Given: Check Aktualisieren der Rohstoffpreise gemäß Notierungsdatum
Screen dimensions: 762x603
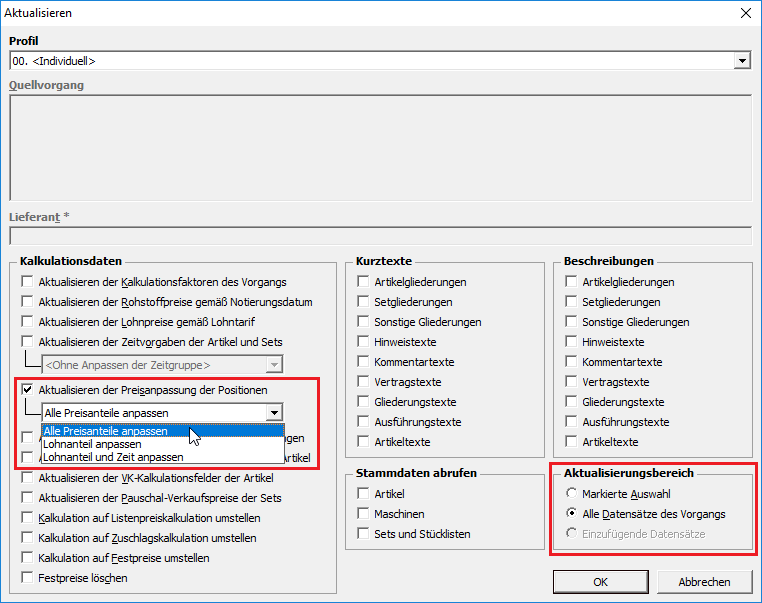Looking at the screenshot, I should click(x=28, y=302).
